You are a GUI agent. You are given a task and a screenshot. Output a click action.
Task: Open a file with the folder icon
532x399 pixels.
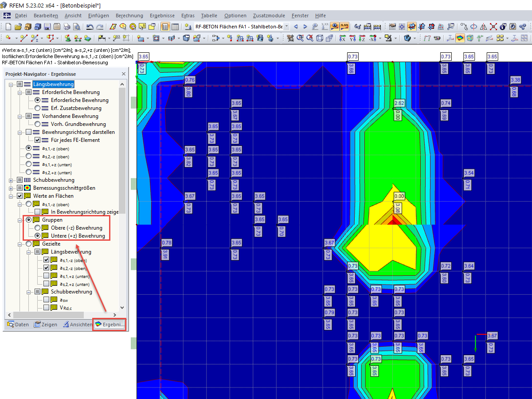click(18, 27)
